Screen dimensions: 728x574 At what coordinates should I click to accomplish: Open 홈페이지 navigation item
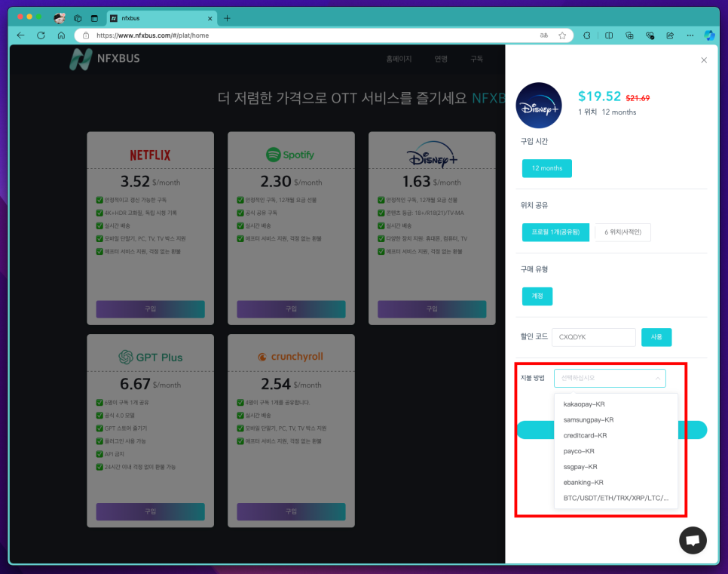399,59
